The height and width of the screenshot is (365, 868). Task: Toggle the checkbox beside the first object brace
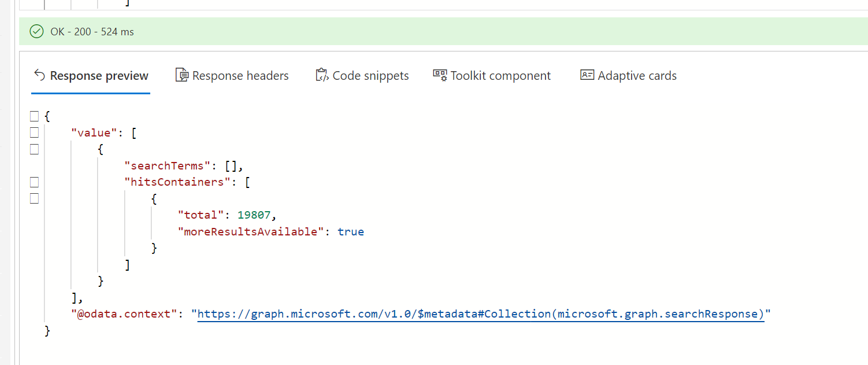pyautogui.click(x=34, y=149)
